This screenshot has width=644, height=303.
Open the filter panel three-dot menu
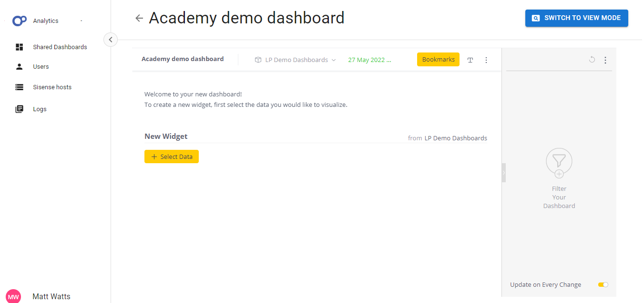point(605,60)
